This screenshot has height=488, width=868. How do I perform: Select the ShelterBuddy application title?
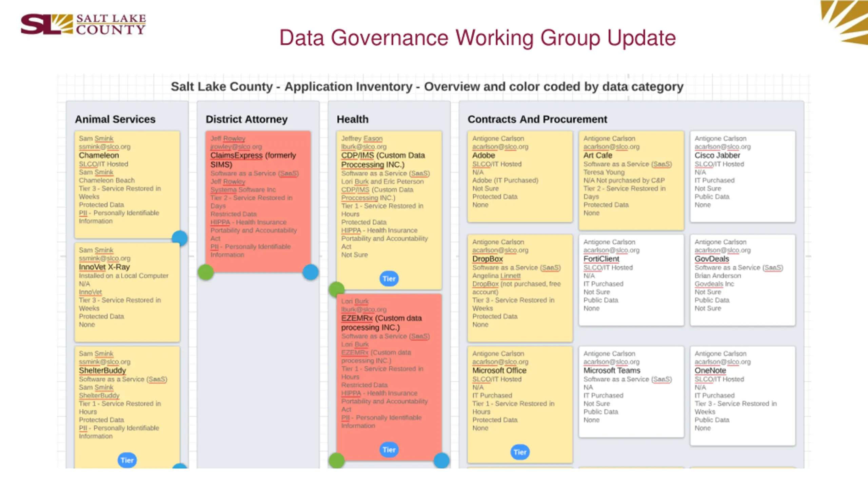click(x=102, y=371)
